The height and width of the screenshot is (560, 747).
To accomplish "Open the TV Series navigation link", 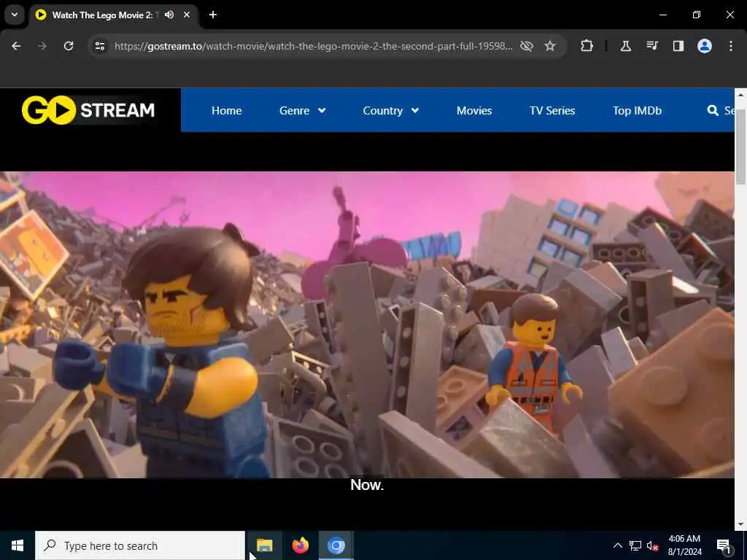I will point(552,111).
